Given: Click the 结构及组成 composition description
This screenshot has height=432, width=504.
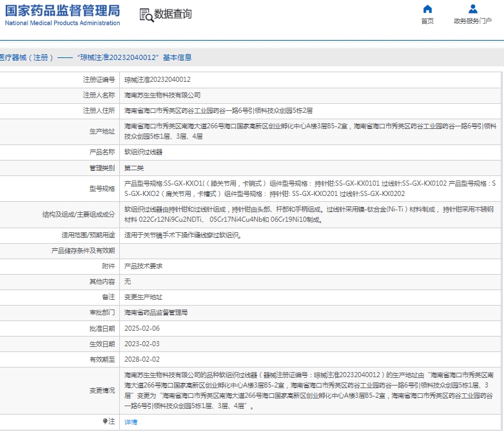Looking at the screenshot, I should pyautogui.click(x=309, y=215).
